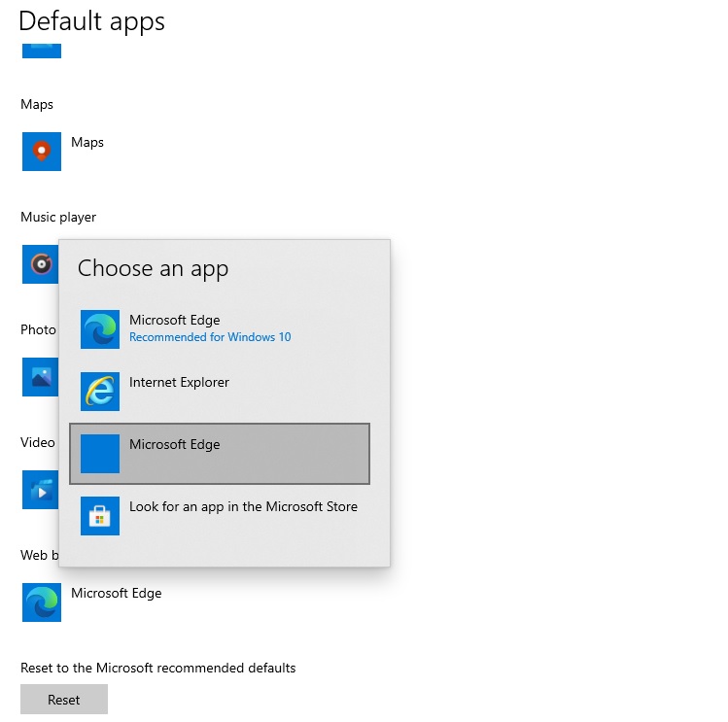Select the highlighted Microsoft Edge entry

coord(220,454)
